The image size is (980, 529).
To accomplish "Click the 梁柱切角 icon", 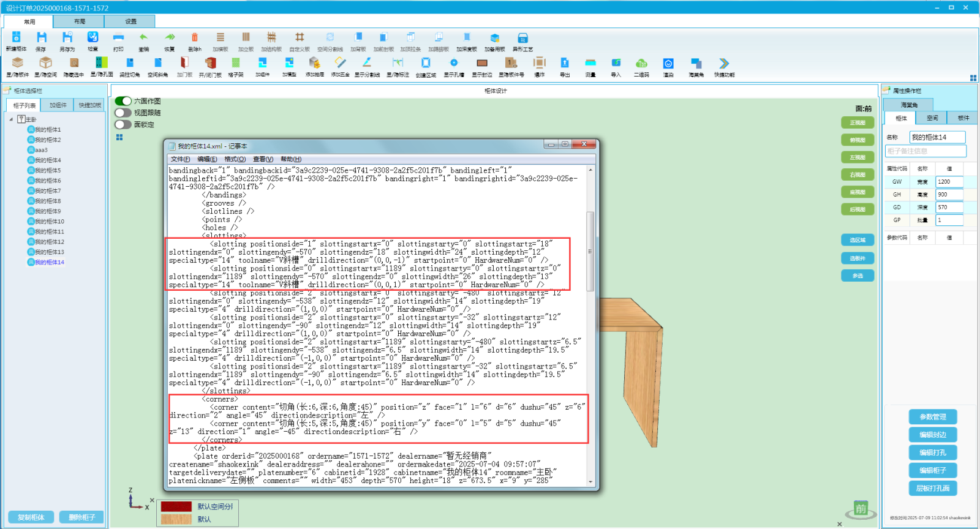I will pos(130,63).
